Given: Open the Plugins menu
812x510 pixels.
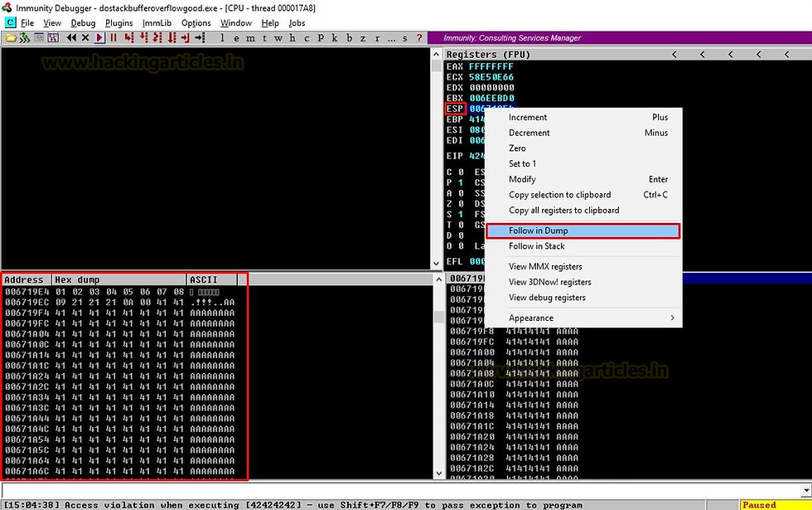Looking at the screenshot, I should click(119, 23).
